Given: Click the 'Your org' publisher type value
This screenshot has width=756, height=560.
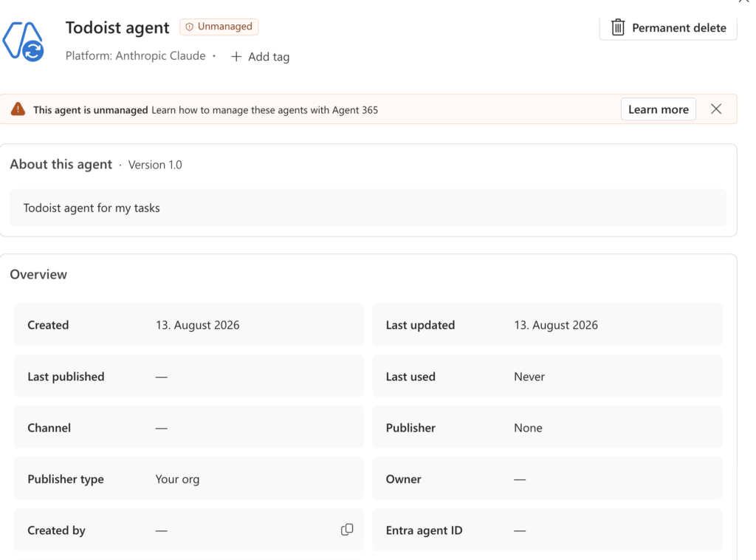Looking at the screenshot, I should coord(177,479).
